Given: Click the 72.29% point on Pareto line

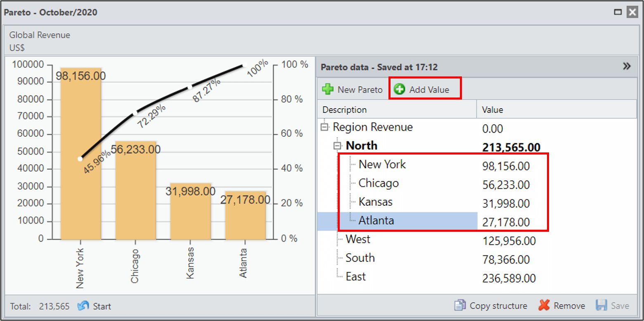Looking at the screenshot, I should click(x=135, y=112).
